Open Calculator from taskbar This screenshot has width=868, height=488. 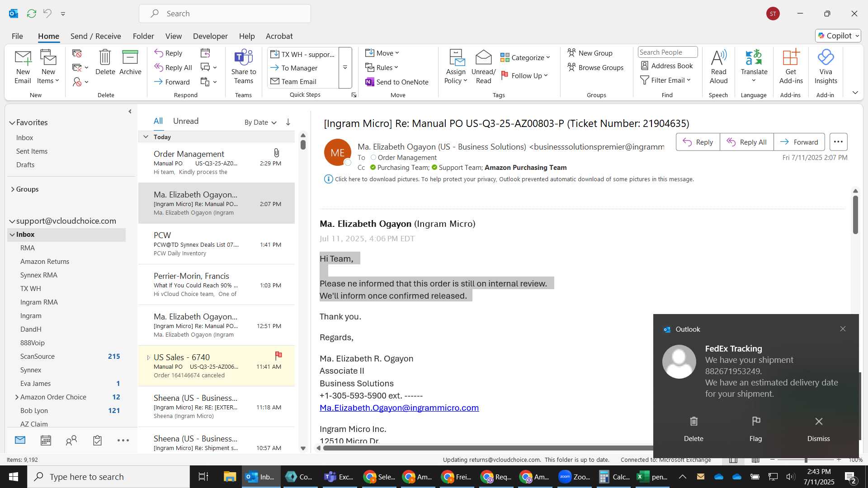[614, 477]
